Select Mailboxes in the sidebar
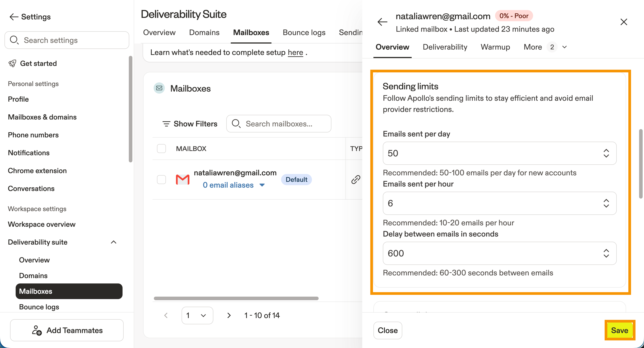The width and height of the screenshot is (644, 348). point(69,291)
